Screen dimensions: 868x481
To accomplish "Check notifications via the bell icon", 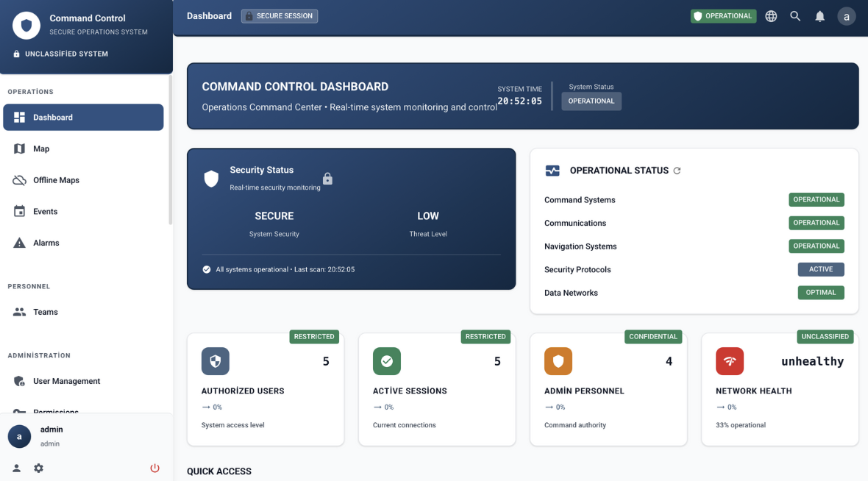I will pos(819,15).
